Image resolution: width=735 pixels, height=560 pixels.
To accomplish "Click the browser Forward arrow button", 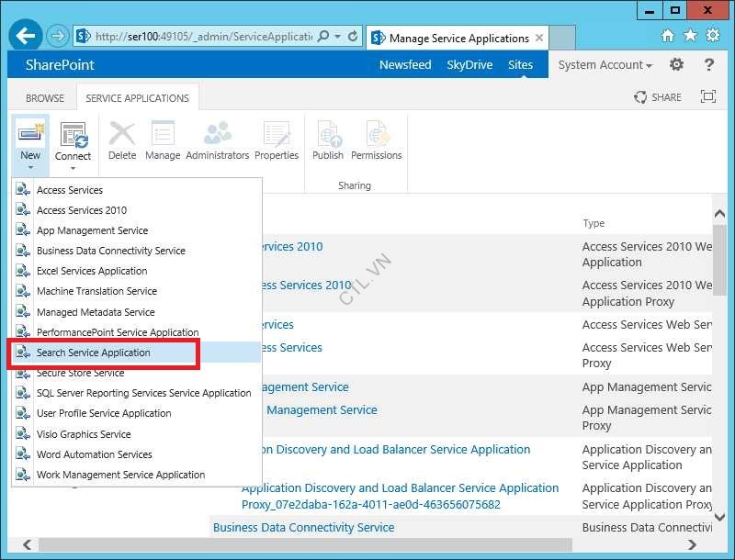I will (x=58, y=36).
